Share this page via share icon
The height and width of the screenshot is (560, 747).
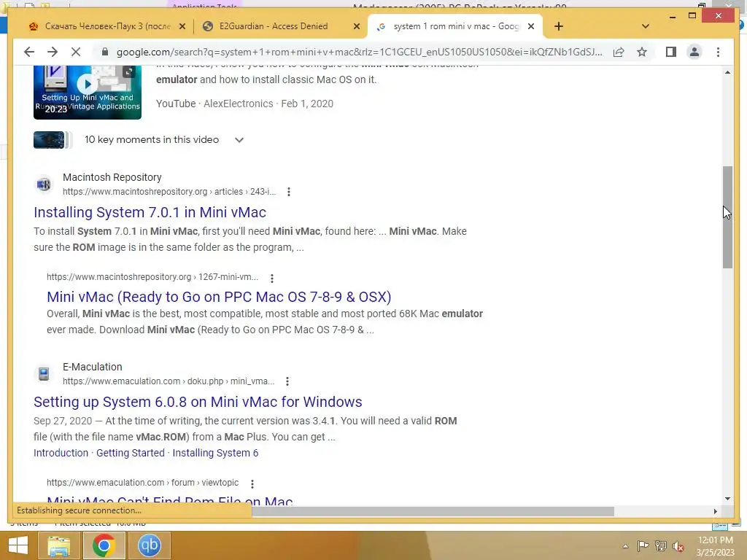click(619, 52)
